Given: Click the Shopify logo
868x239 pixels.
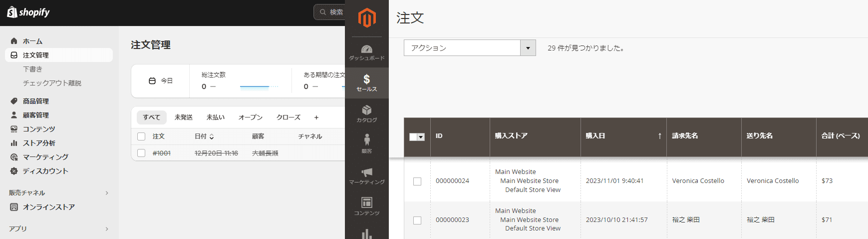Looking at the screenshot, I should (x=28, y=12).
